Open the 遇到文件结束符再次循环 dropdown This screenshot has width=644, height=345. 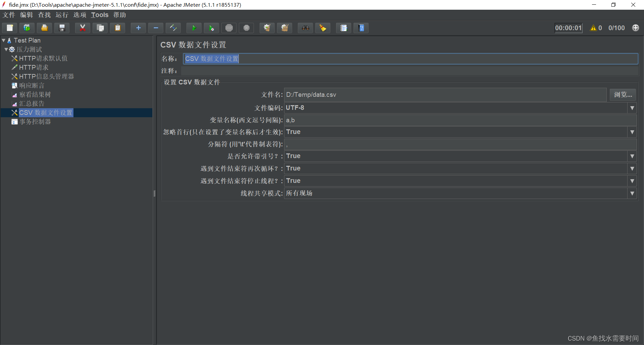tap(632, 168)
